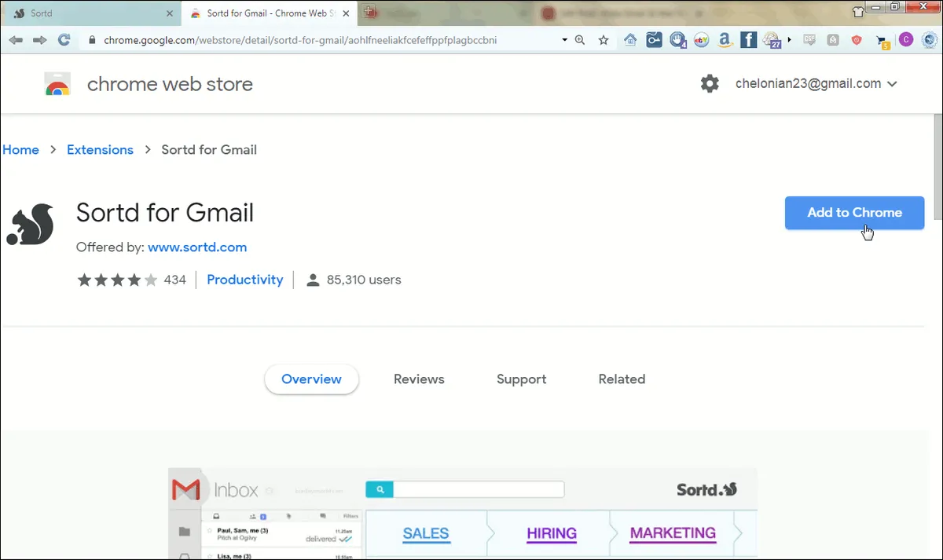Click the Chrome Web Store logo
Viewport: 943px width, 560px height.
pos(58,83)
